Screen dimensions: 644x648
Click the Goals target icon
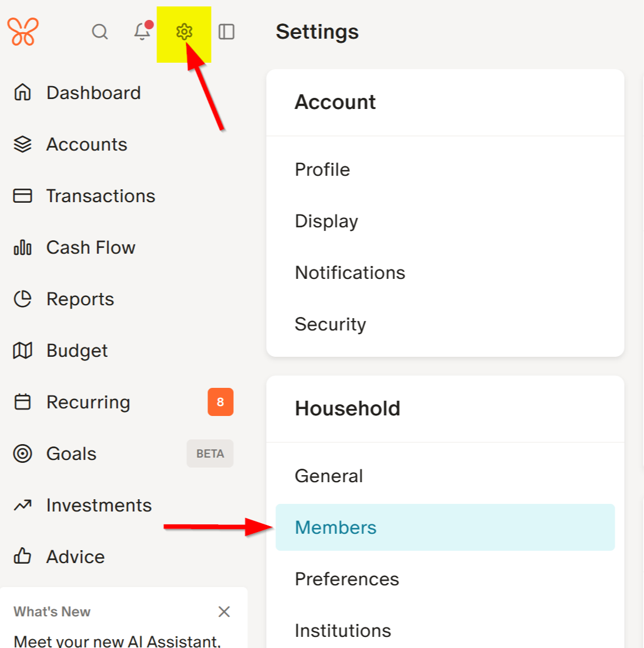click(22, 453)
